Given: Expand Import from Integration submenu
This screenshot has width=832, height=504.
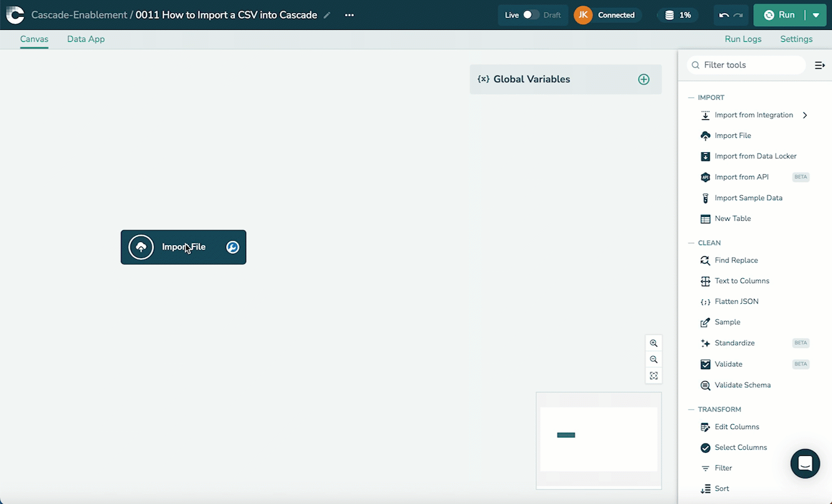Looking at the screenshot, I should point(805,115).
